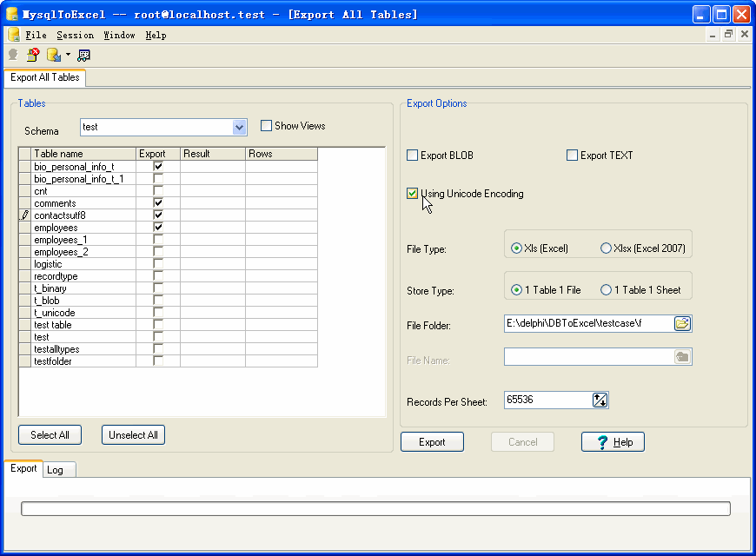Viewport: 756px width, 556px height.
Task: Click the database icon left of File menu
Action: pyautogui.click(x=14, y=35)
